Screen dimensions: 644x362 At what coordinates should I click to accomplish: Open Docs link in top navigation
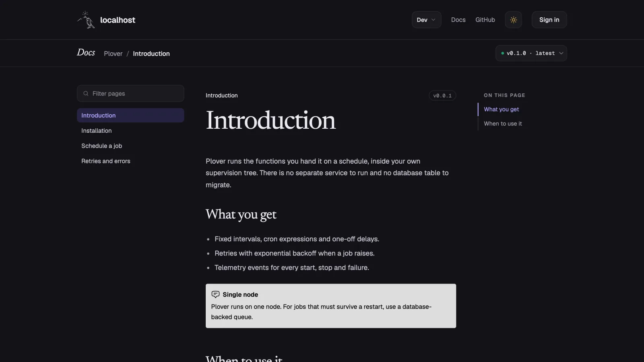pos(458,20)
